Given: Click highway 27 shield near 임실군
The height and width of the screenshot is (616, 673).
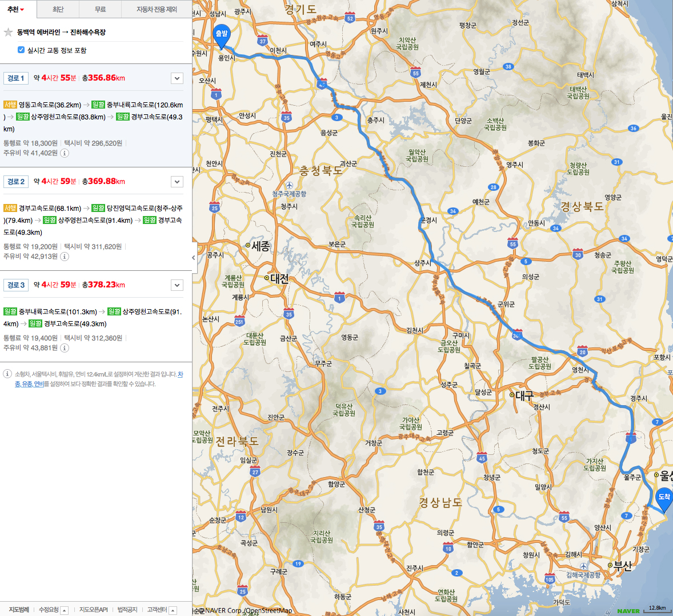Looking at the screenshot, I should point(255,471).
